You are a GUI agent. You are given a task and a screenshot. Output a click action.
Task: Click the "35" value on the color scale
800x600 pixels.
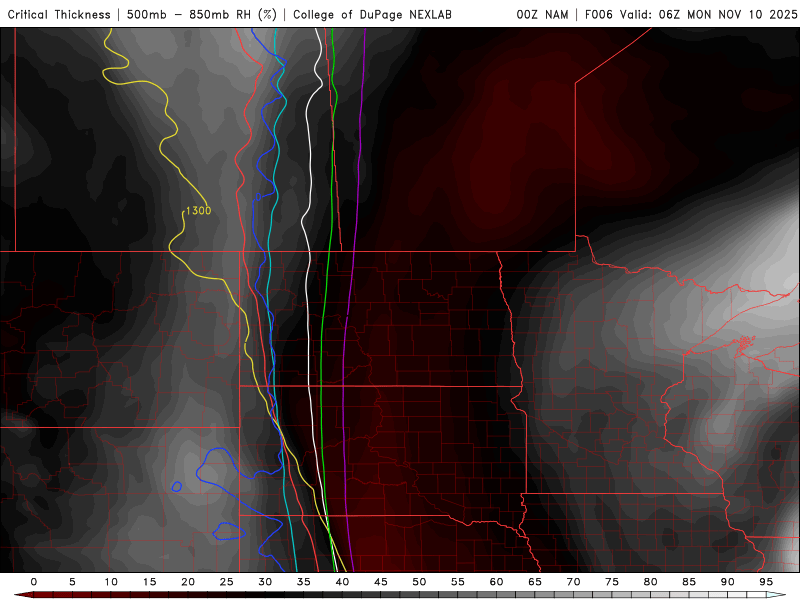[304, 582]
